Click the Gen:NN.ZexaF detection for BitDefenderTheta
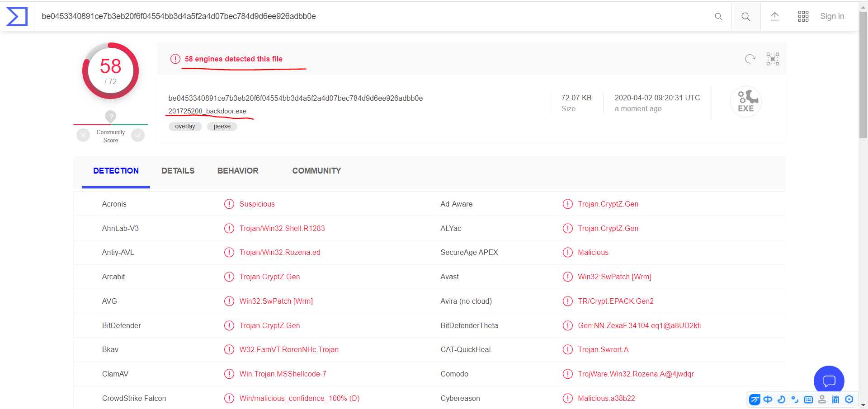Image resolution: width=868 pixels, height=409 pixels. pyautogui.click(x=639, y=326)
